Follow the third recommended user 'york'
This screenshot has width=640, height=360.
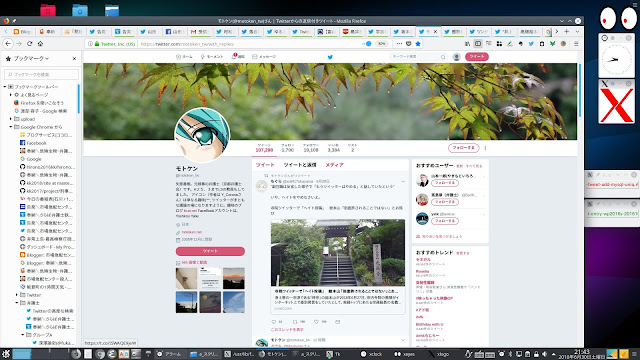[444, 221]
